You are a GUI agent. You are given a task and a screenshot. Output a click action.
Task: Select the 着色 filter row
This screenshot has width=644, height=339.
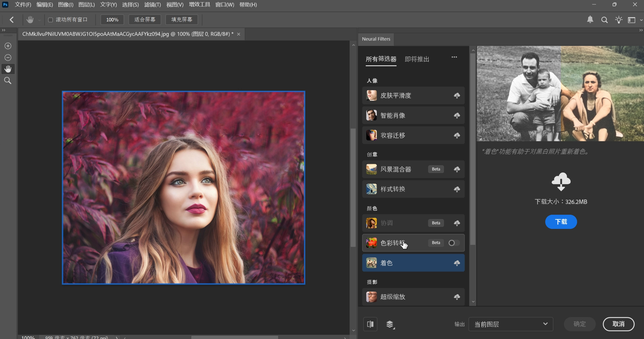click(x=413, y=263)
